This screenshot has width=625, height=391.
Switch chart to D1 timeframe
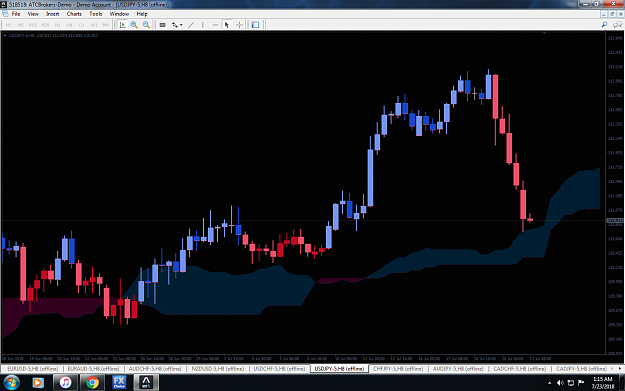click(x=82, y=25)
